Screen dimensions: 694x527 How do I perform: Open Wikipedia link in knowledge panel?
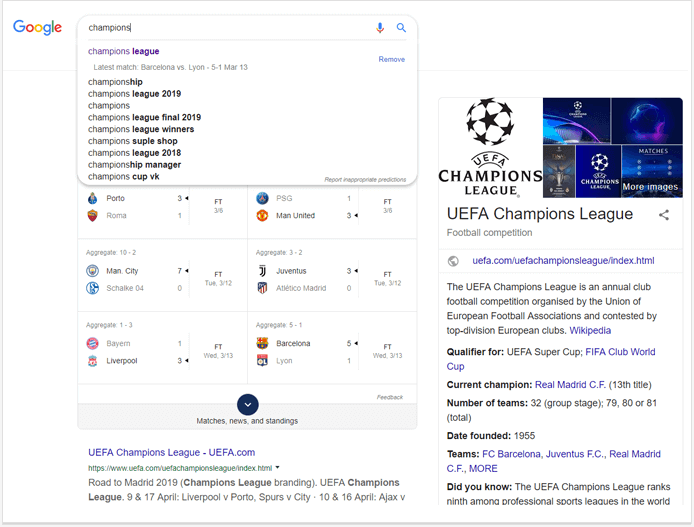[590, 331]
